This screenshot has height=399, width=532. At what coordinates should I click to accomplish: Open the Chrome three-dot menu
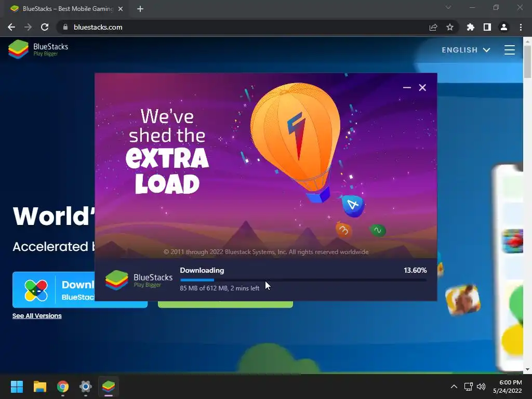521,27
